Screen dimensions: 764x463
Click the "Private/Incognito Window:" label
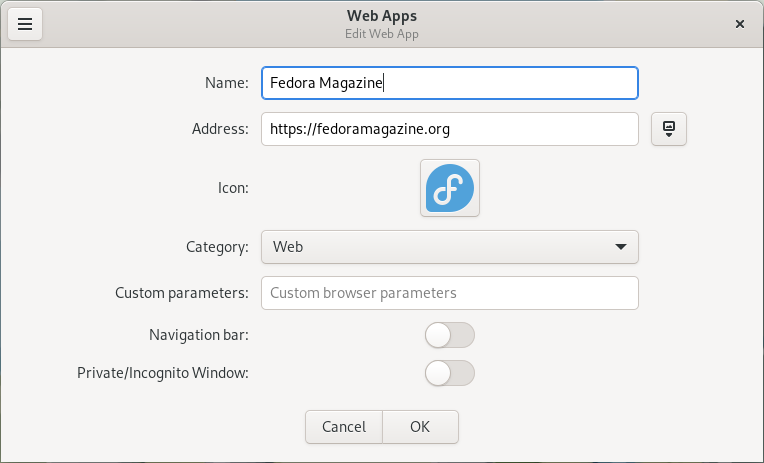pyautogui.click(x=163, y=373)
